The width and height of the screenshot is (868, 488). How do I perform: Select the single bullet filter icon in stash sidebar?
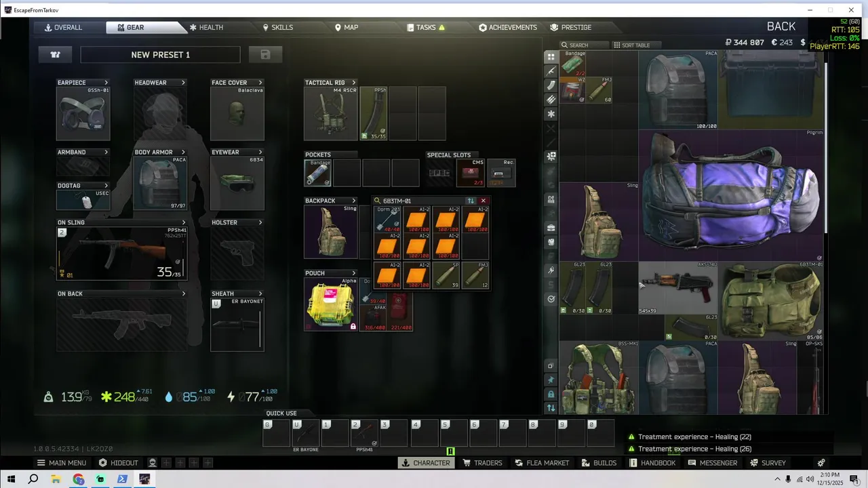click(x=551, y=85)
